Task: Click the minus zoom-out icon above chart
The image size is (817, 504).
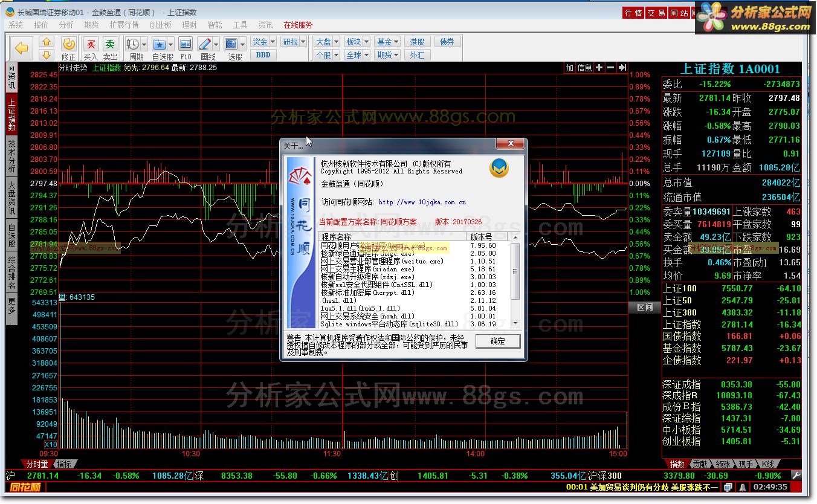Action: (x=610, y=68)
